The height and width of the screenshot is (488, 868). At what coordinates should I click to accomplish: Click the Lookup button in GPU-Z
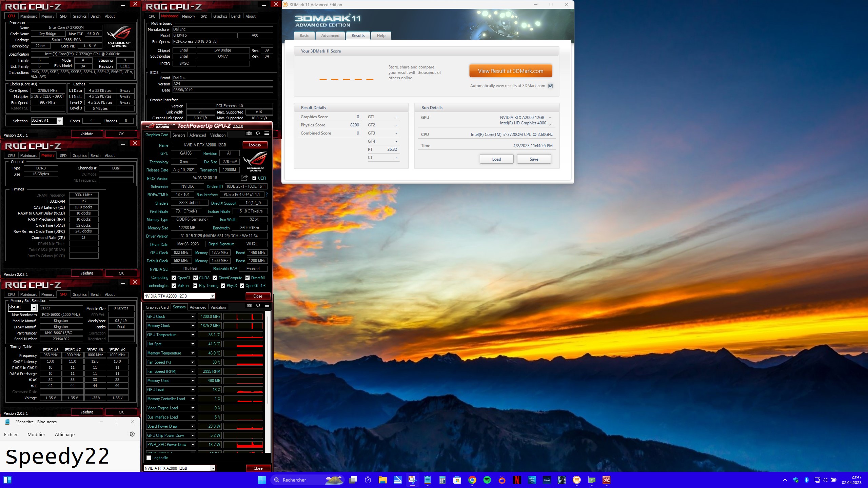(x=255, y=145)
